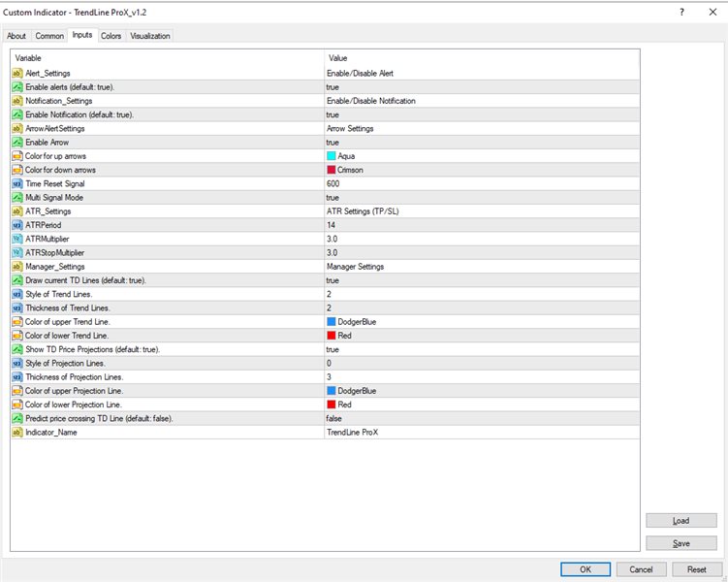Viewport: 728px width, 582px height.
Task: Click the Style of Trend Lines value 2
Action: click(x=329, y=294)
